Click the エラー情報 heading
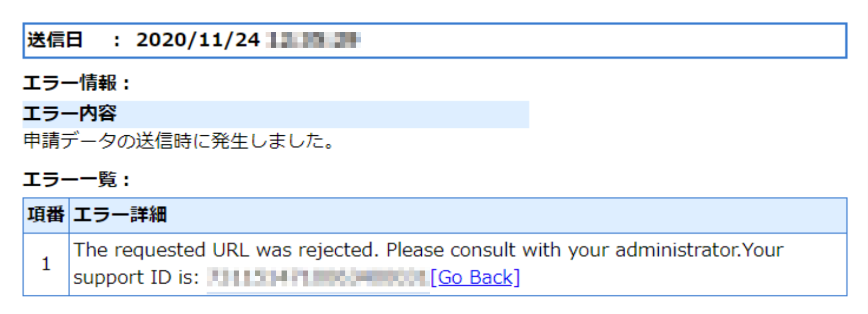Image resolution: width=868 pixels, height=314 pixels. 76,83
